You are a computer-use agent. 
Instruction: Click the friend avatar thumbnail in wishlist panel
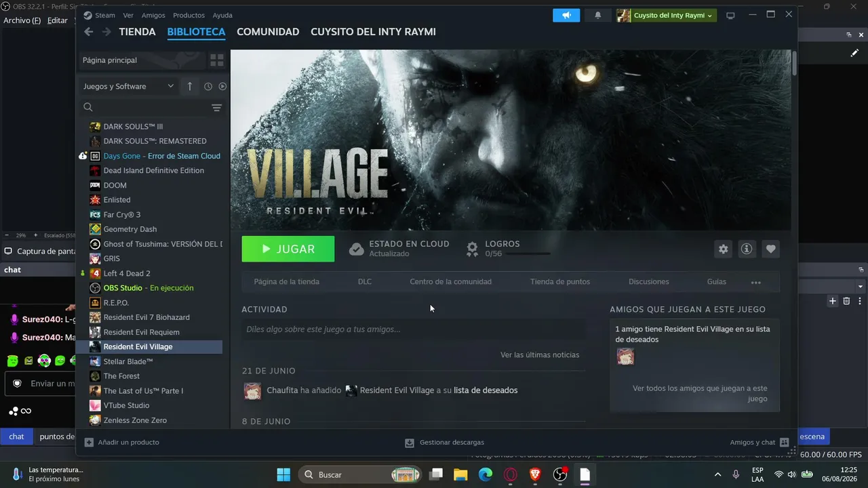[x=625, y=357]
